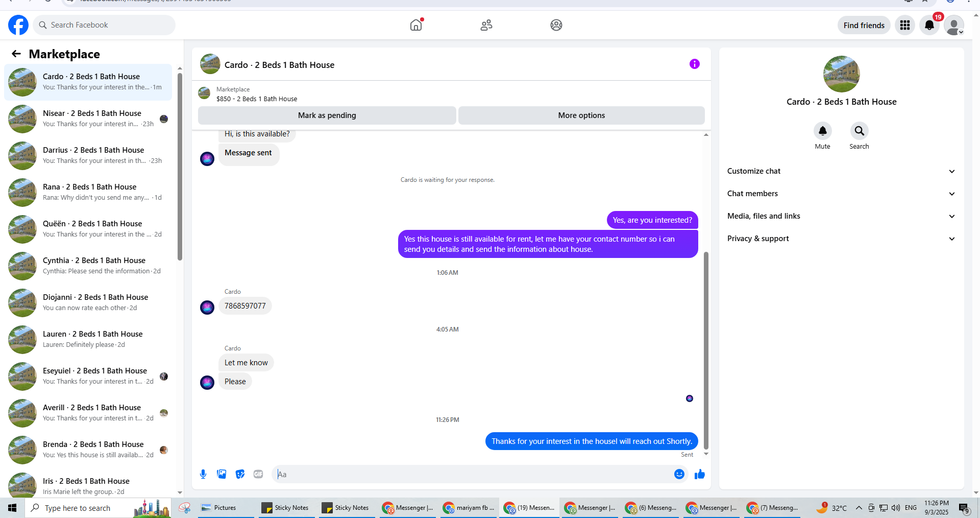980x518 pixels.
Task: Click the Windows taskbar search box
Action: (98, 508)
